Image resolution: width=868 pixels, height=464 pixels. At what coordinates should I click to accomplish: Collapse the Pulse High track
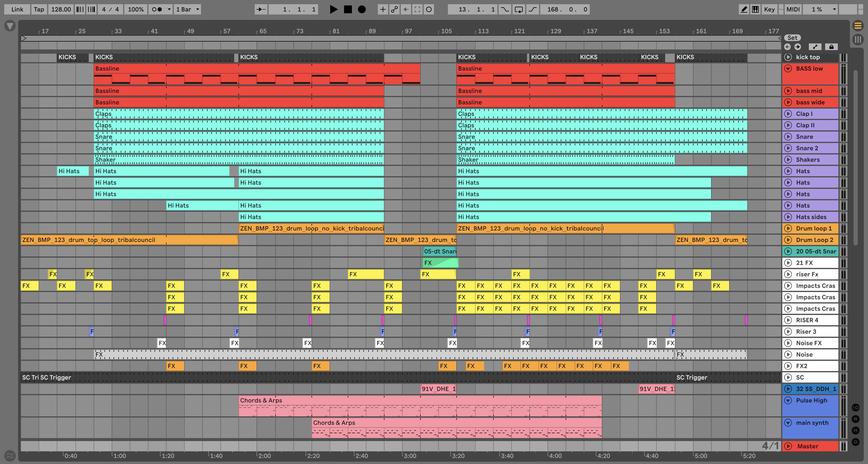pos(788,400)
